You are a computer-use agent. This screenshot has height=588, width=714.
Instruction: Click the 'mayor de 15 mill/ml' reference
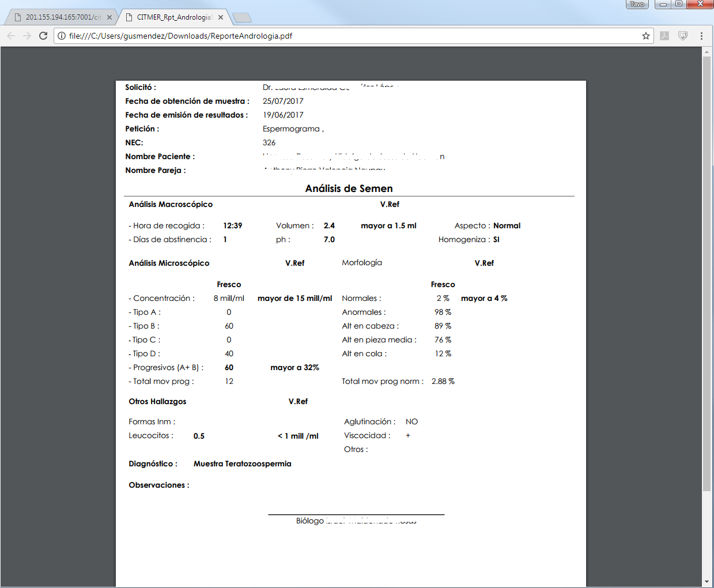coord(294,298)
